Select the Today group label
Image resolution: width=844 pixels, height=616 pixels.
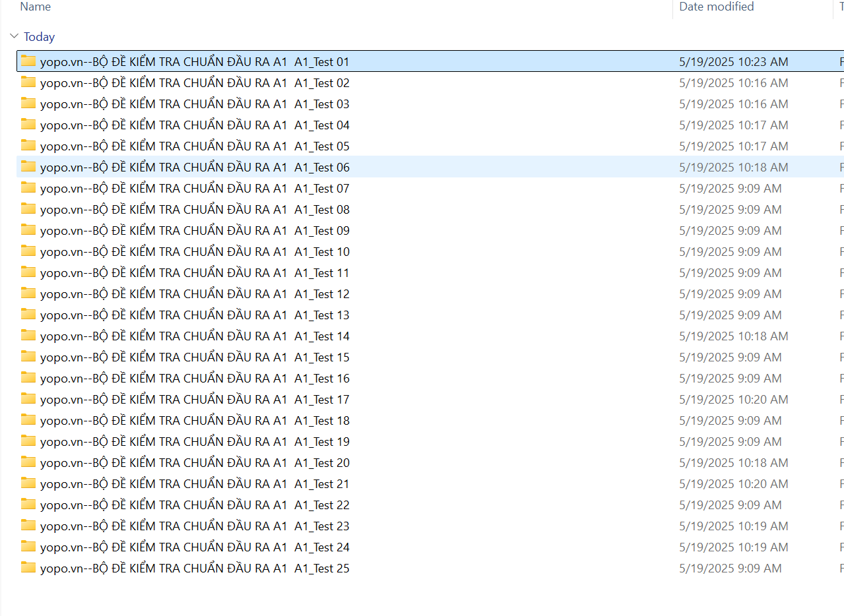coord(39,37)
